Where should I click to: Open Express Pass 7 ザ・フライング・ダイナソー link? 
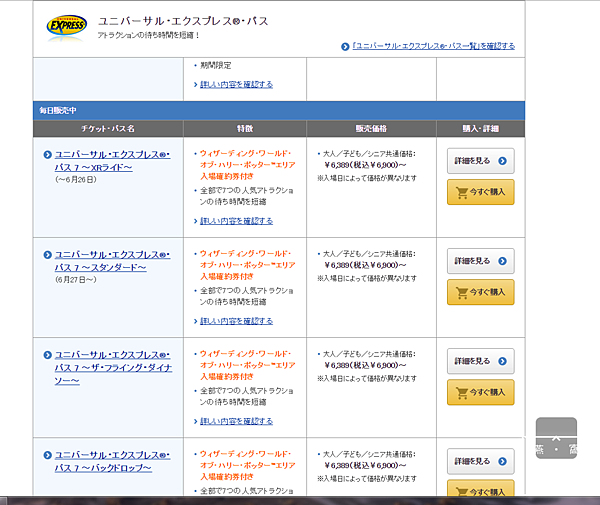(x=113, y=368)
